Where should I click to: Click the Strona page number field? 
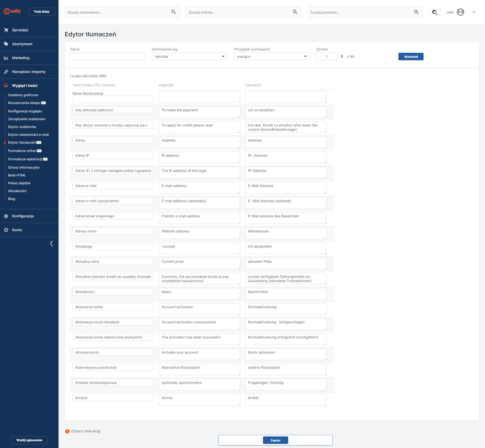point(326,56)
